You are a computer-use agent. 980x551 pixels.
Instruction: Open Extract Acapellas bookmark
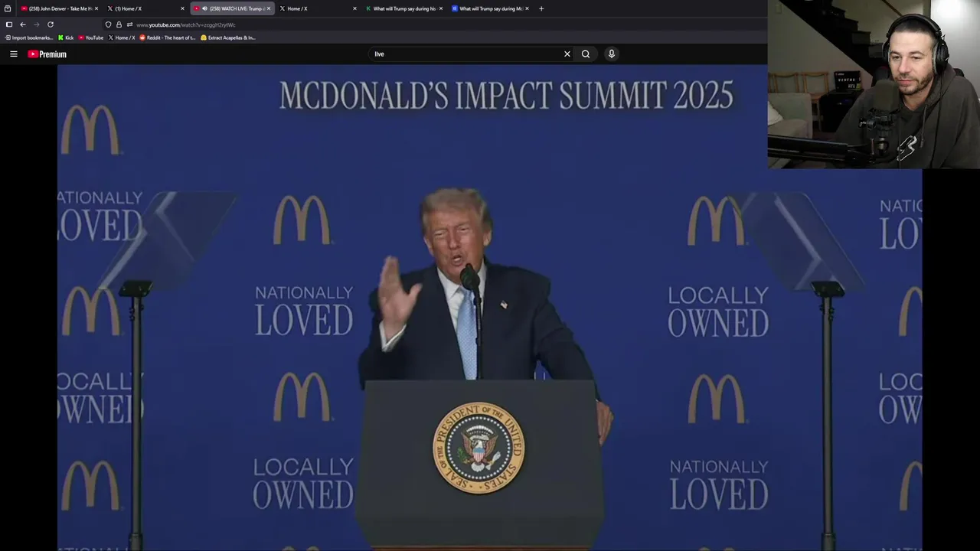click(228, 37)
